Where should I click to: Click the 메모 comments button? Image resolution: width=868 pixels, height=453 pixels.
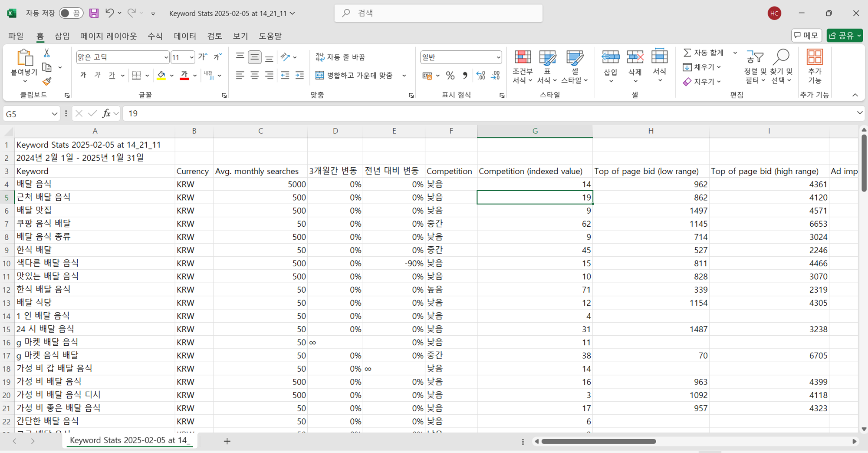[x=806, y=36]
